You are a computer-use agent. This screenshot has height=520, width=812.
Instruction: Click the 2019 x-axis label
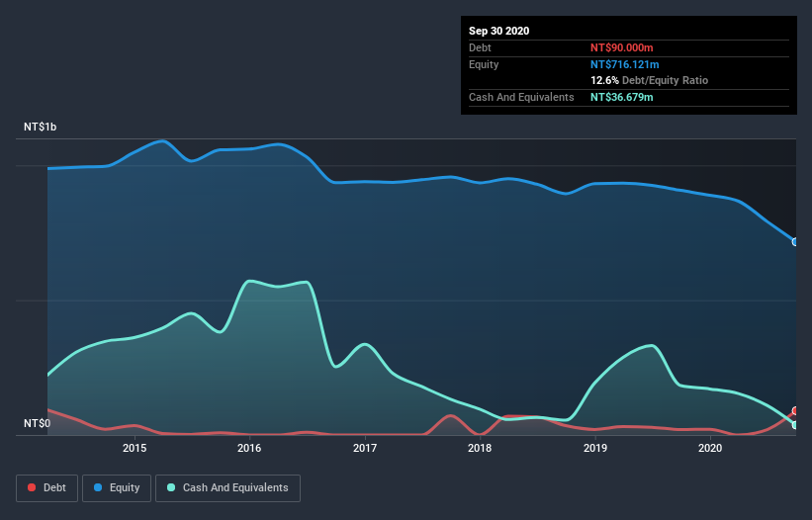point(595,448)
